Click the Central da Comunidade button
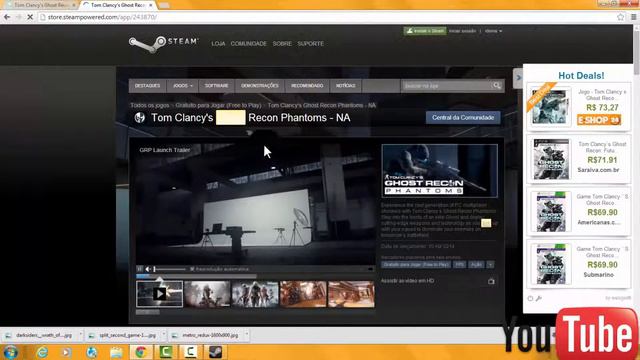 (463, 118)
